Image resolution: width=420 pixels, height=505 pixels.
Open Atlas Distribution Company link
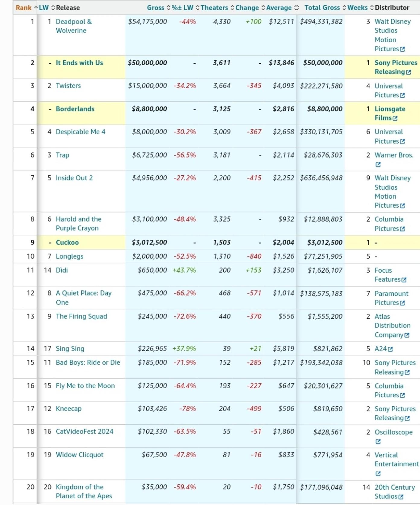pyautogui.click(x=393, y=326)
